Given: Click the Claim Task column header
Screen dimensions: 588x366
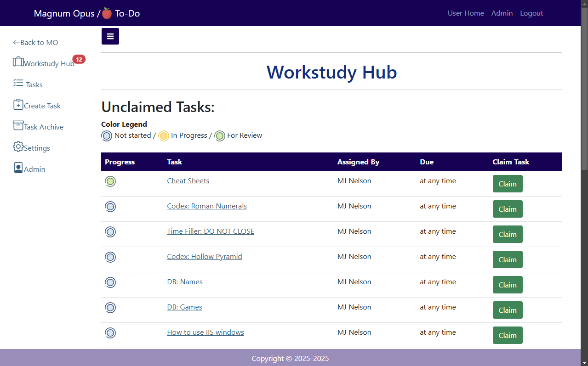Looking at the screenshot, I should (x=511, y=162).
